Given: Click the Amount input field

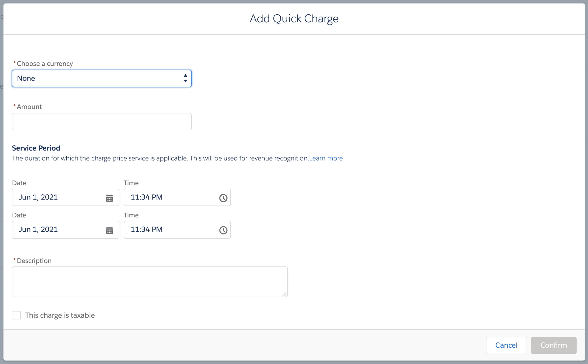Looking at the screenshot, I should click(x=102, y=122).
